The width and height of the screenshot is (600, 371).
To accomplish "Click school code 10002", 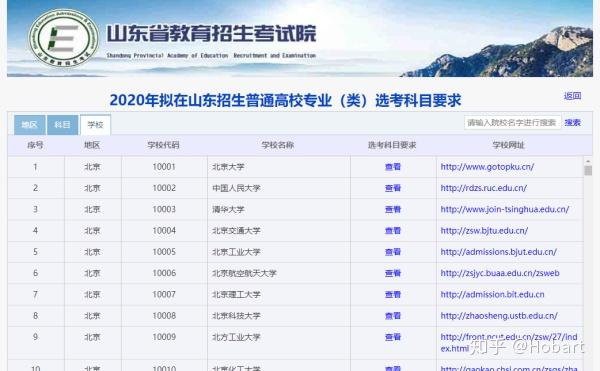I will pyautogui.click(x=164, y=188).
